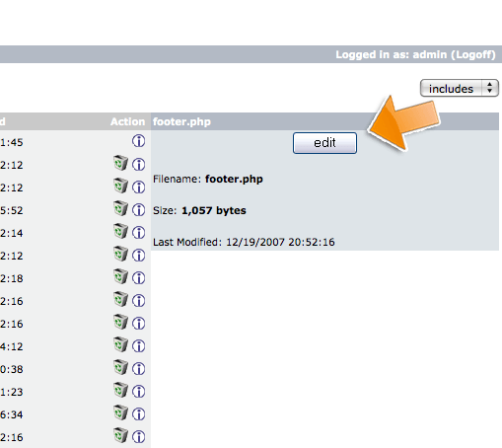
Task: Open info for the 5:52 row file
Action: coord(138,209)
